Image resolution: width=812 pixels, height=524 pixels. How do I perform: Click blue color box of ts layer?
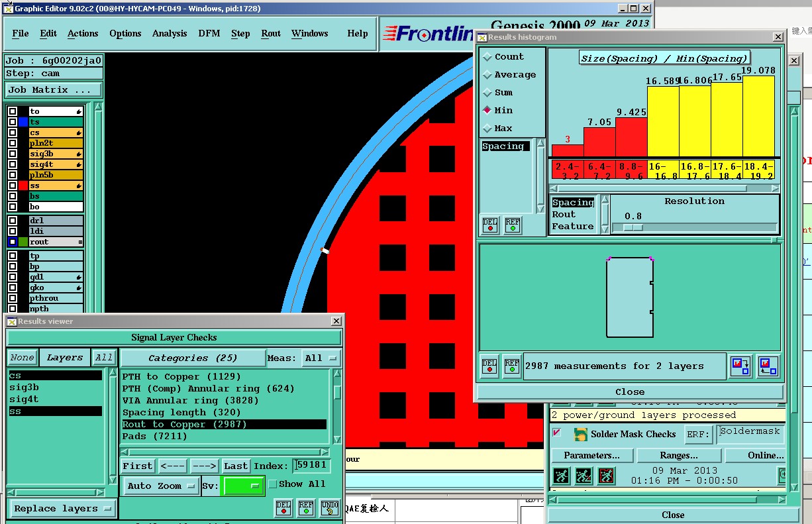pos(23,122)
